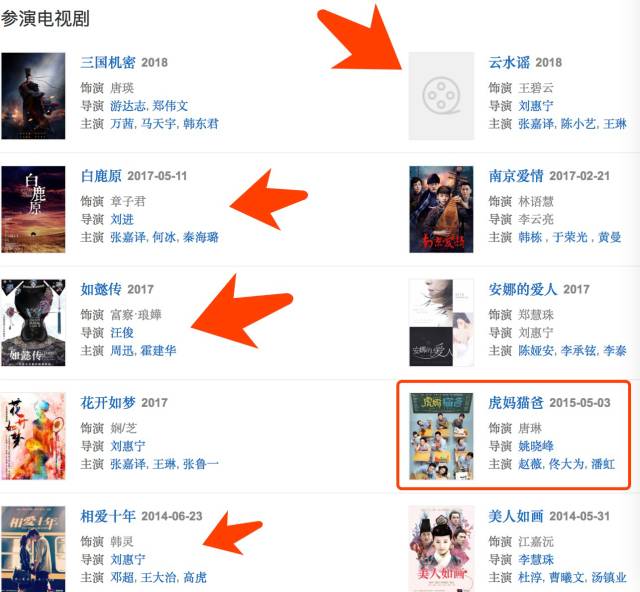Open director 刘进 link under 白鹿原
Screen dimensions: 640x592
point(122,219)
